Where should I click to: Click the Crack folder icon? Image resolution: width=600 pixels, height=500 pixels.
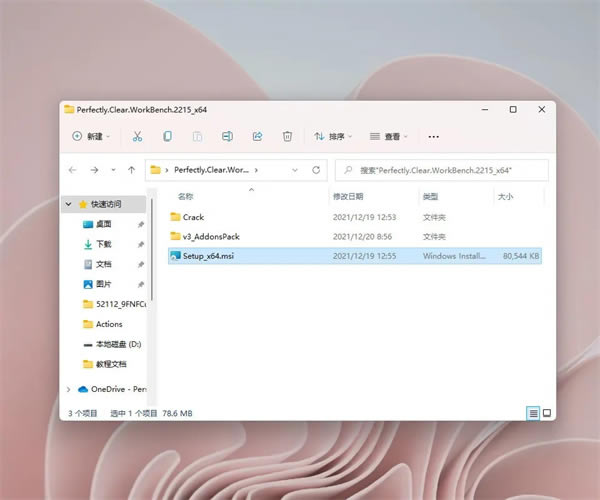pos(175,217)
